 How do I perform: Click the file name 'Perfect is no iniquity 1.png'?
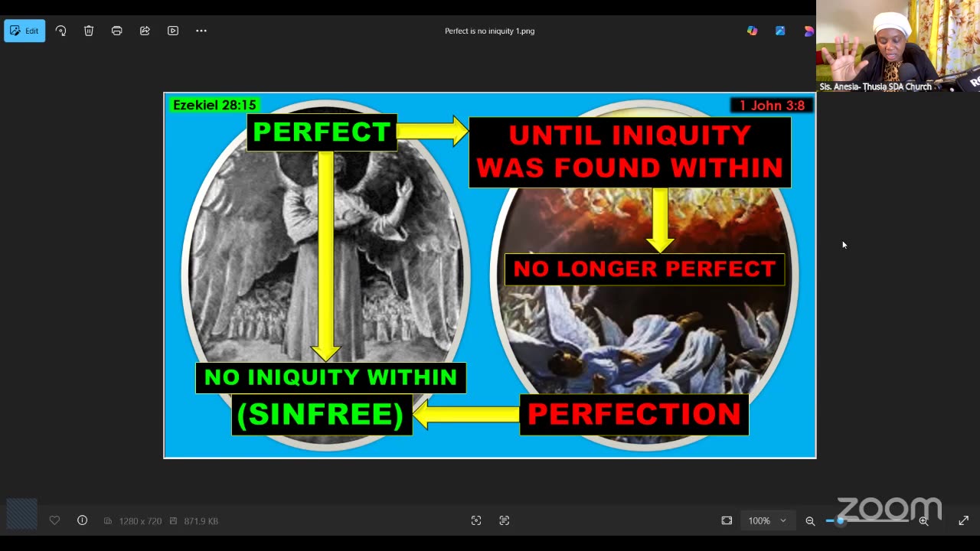click(x=490, y=31)
